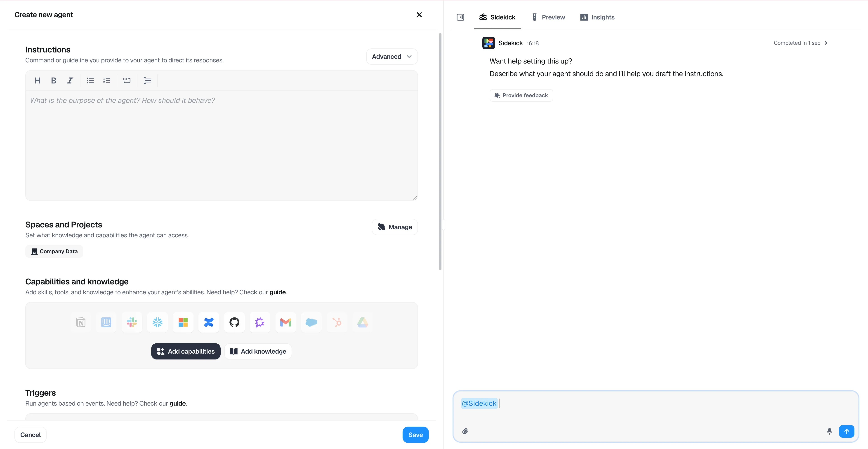
Task: Toggle italic formatting in editor toolbar
Action: (x=70, y=80)
